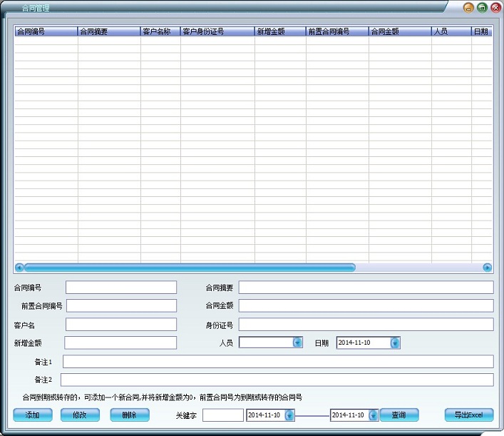
Task: Click the 新增金额 column header
Action: [280, 32]
